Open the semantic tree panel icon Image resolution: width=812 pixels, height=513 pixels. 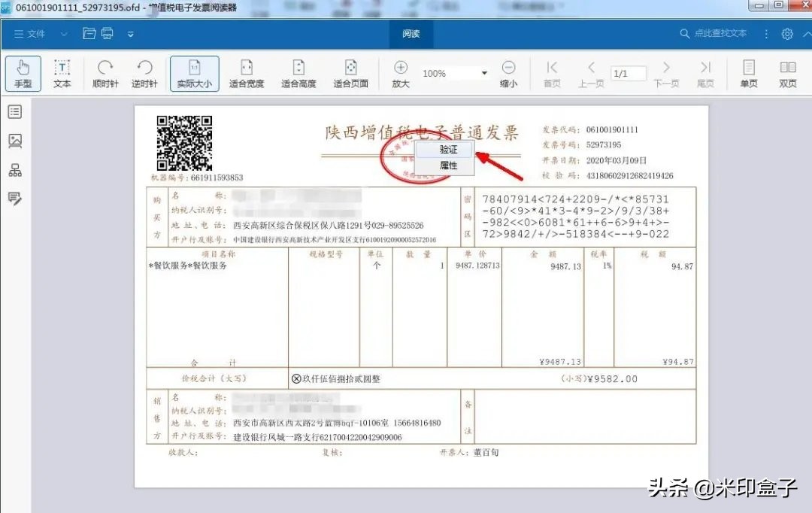15,170
